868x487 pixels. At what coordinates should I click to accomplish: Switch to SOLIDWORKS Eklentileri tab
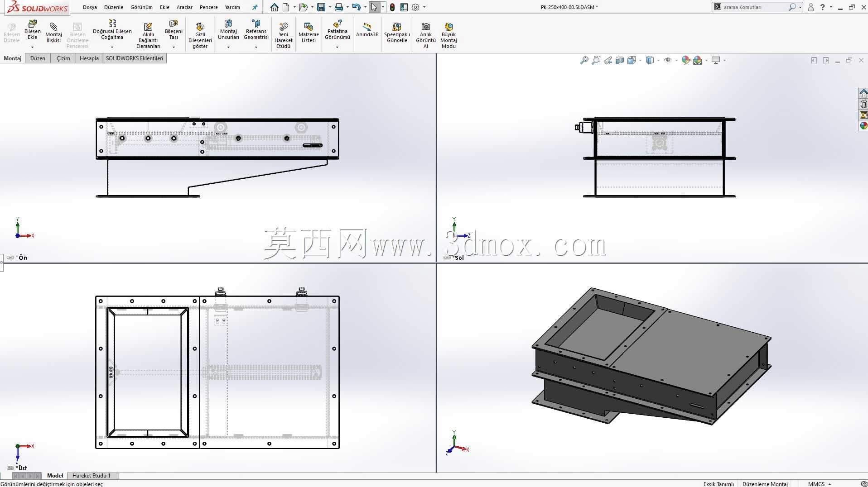pos(134,58)
